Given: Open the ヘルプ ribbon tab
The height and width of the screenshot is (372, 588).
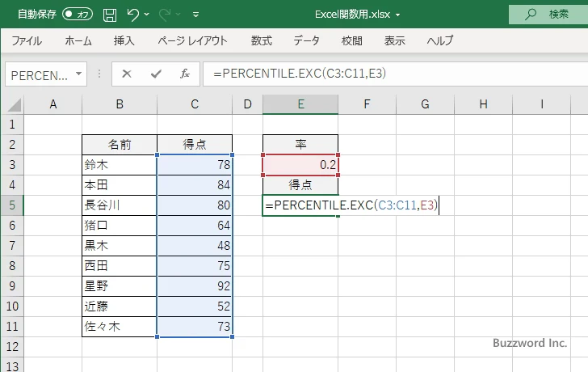Looking at the screenshot, I should 440,40.
